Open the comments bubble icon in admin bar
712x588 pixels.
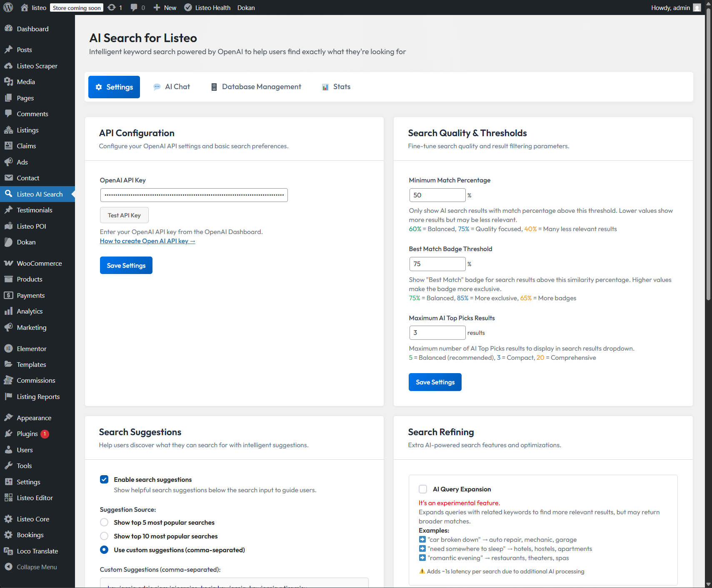[134, 7]
